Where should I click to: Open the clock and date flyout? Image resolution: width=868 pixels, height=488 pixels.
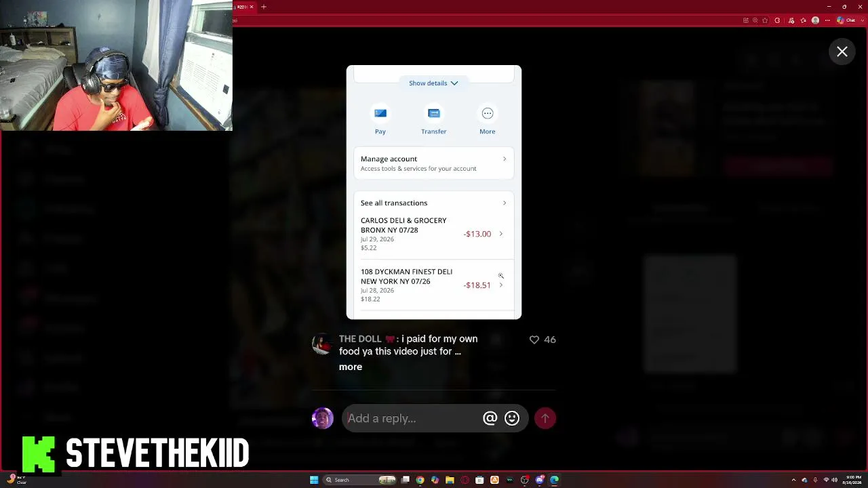(x=853, y=480)
